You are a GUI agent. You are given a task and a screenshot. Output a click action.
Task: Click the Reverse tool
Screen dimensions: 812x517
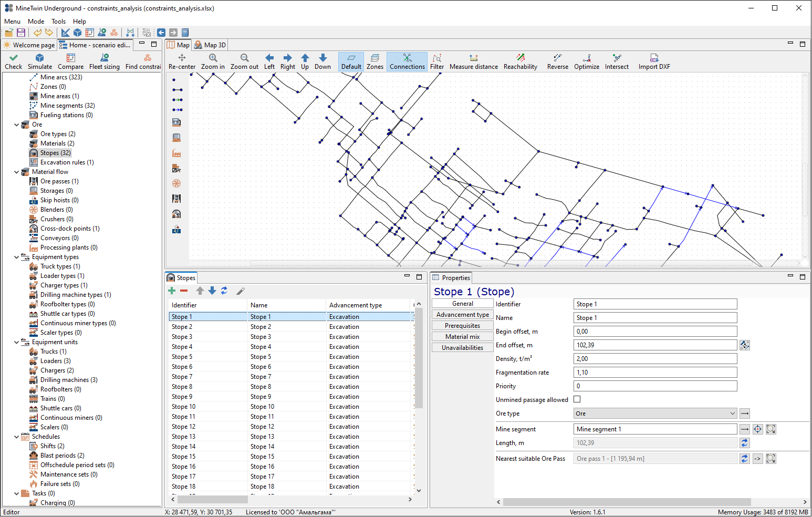558,61
